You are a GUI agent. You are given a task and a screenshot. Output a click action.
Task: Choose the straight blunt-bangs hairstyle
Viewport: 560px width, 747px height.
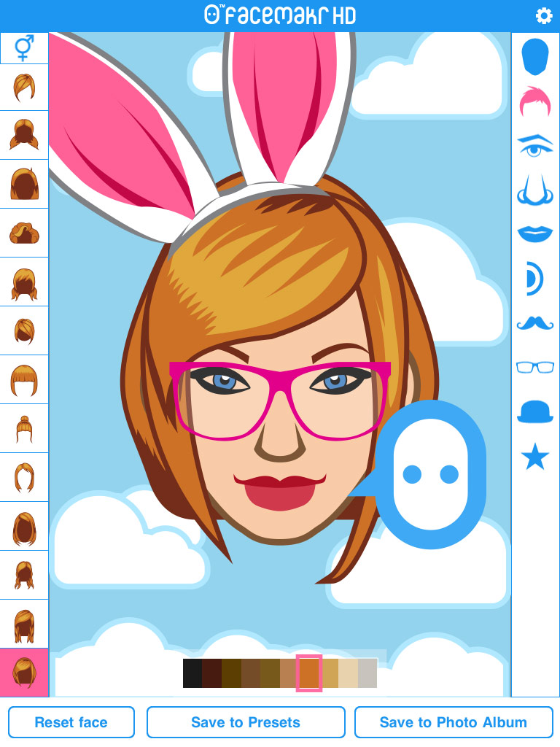click(x=24, y=379)
